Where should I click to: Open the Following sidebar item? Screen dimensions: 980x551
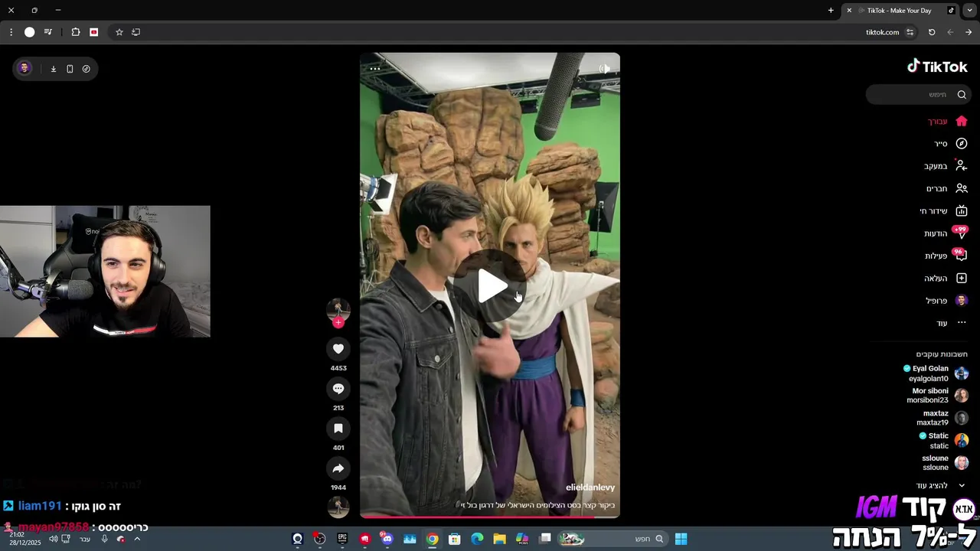(x=946, y=166)
